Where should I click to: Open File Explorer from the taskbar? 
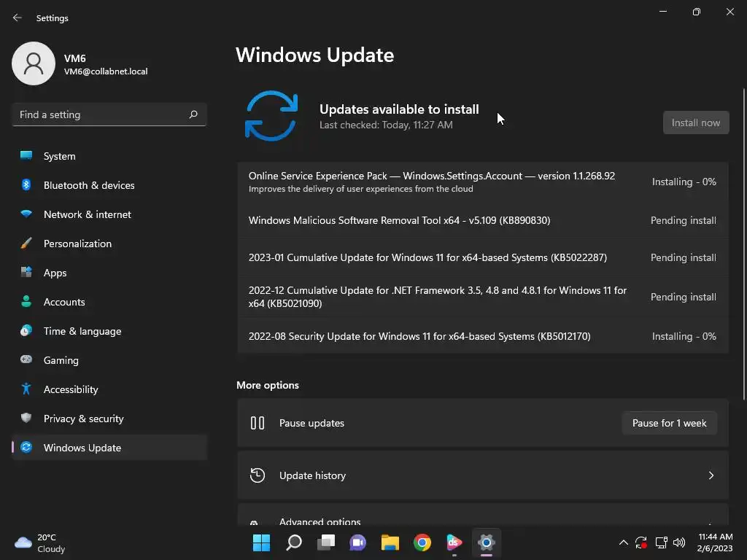(x=390, y=542)
